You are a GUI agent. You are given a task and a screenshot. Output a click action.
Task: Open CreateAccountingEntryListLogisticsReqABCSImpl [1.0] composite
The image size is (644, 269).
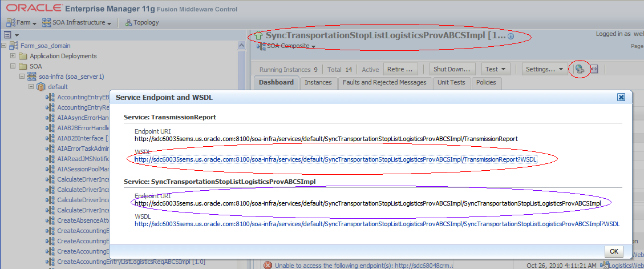pos(131,262)
